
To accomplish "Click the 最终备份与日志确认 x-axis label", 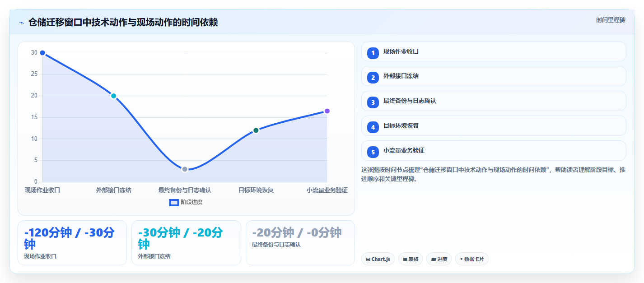I will [x=185, y=190].
